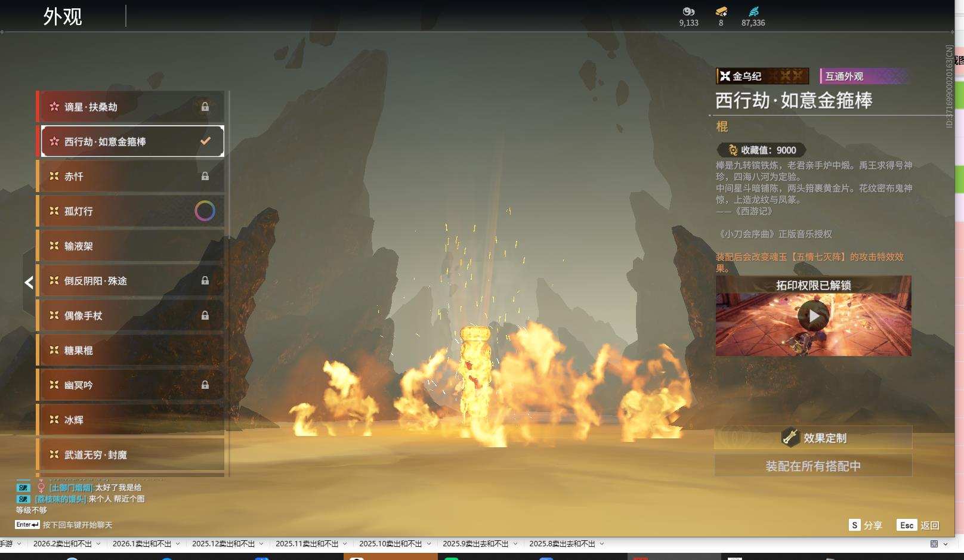Open the 2025.8卖出去和不出 sheet tab
964x560 pixels.
562,544
